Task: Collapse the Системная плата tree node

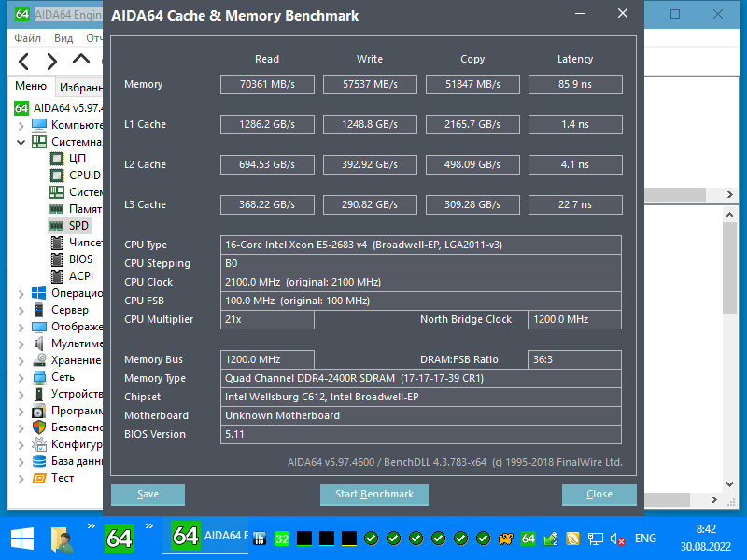Action: pyautogui.click(x=21, y=142)
